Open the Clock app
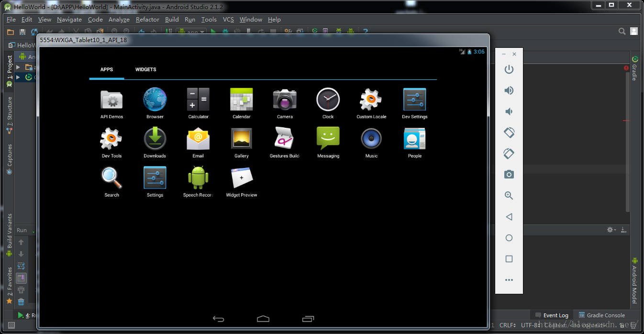The height and width of the screenshot is (334, 644). tap(328, 103)
